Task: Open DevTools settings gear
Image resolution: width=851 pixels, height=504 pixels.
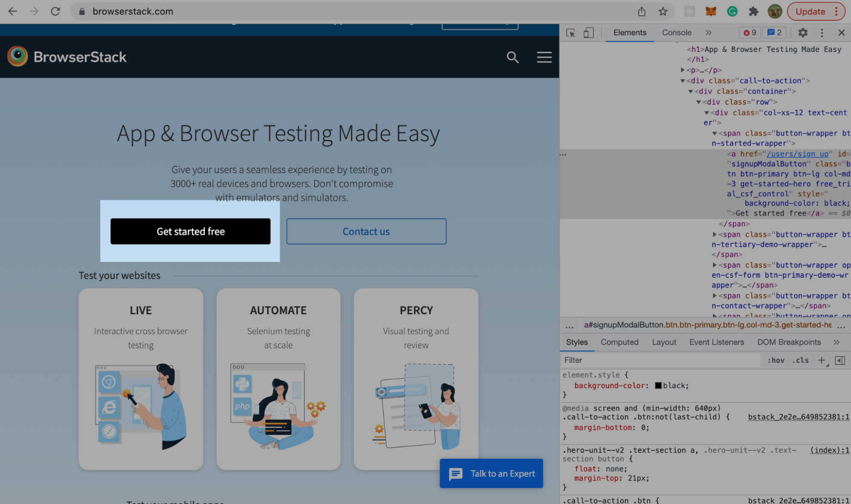Action: tap(803, 33)
